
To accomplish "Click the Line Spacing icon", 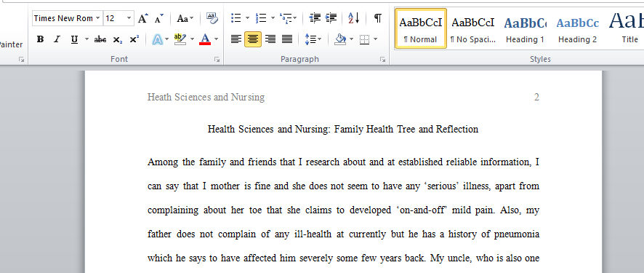I will (x=310, y=39).
